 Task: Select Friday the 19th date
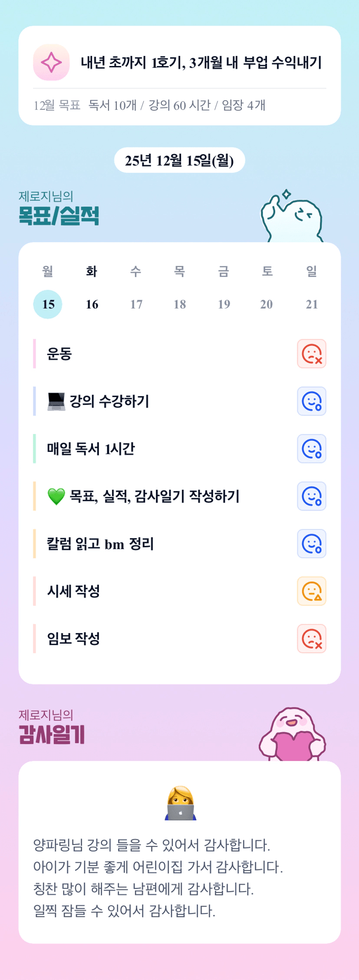[x=224, y=304]
